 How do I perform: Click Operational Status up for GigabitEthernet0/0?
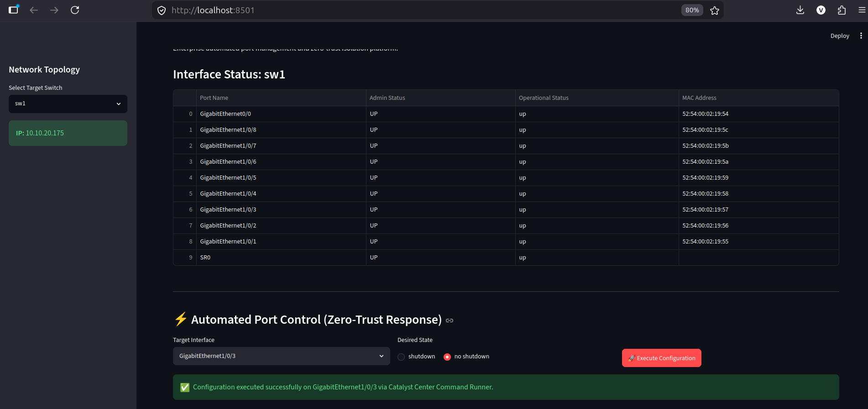(597, 114)
